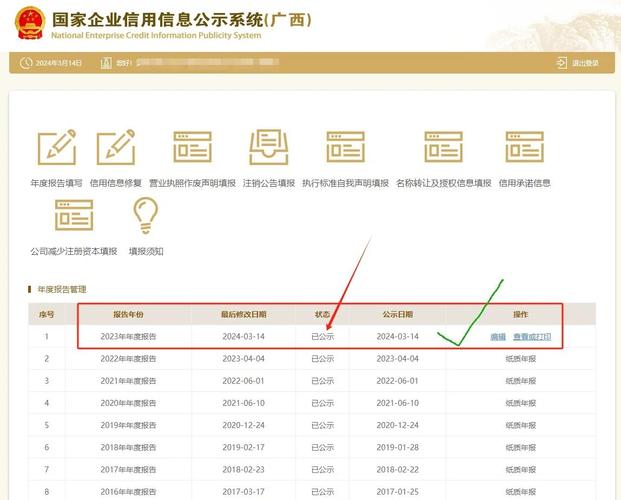Open 名称转让及授权信息填报 icon

pyautogui.click(x=444, y=147)
